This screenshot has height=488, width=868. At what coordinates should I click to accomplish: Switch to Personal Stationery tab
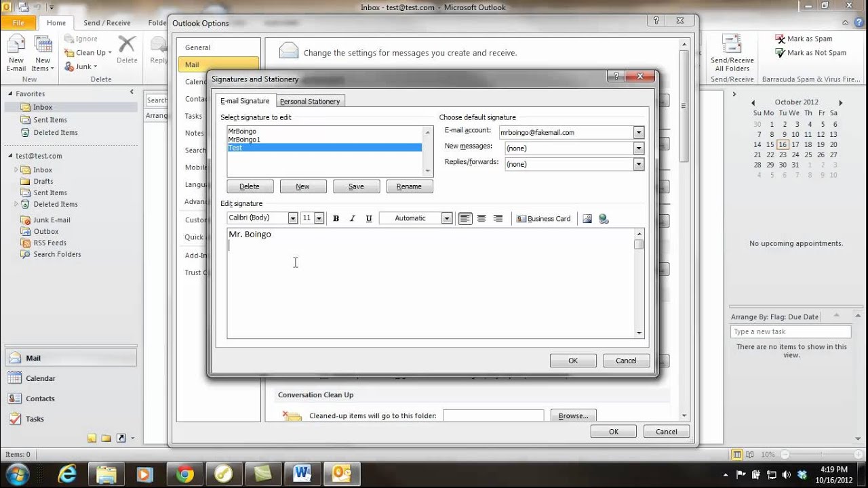pos(310,101)
